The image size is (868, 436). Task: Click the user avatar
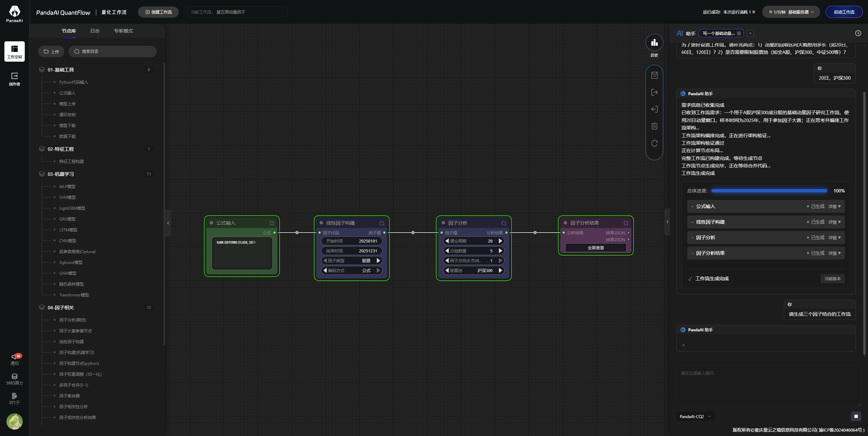click(x=15, y=421)
